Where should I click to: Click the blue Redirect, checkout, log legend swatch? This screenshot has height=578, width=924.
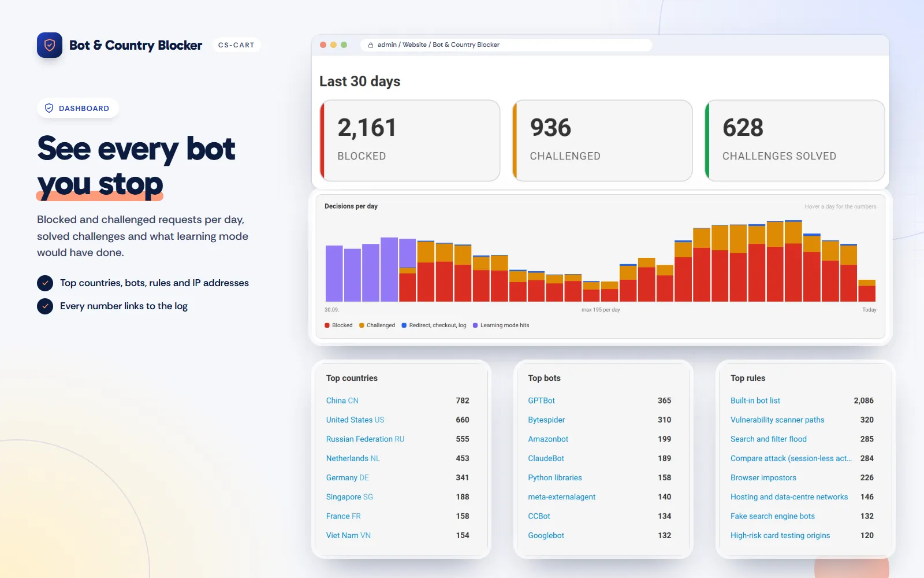click(404, 325)
